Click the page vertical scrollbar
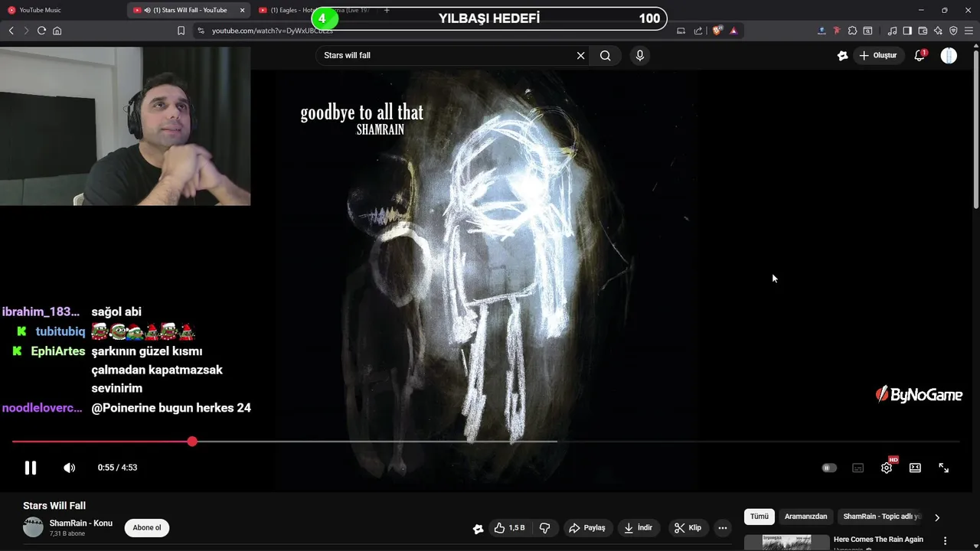 [976, 129]
